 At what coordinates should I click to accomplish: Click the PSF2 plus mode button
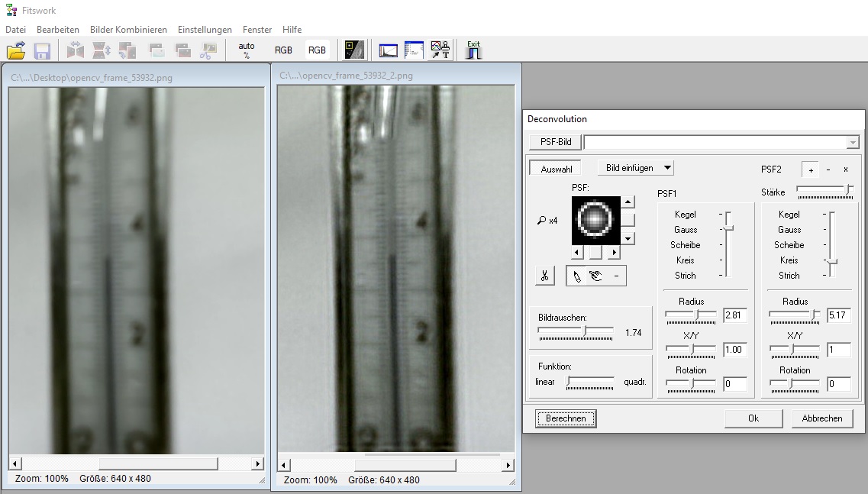811,170
